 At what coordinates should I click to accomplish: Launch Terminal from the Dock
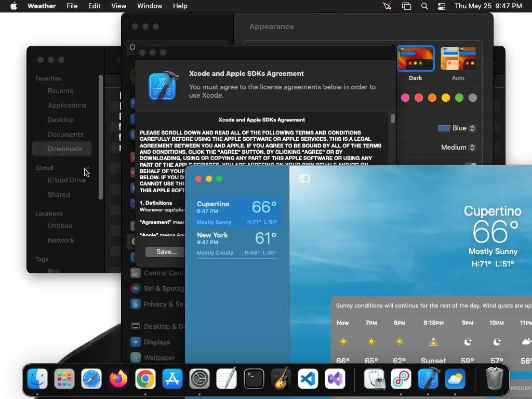[x=254, y=379]
